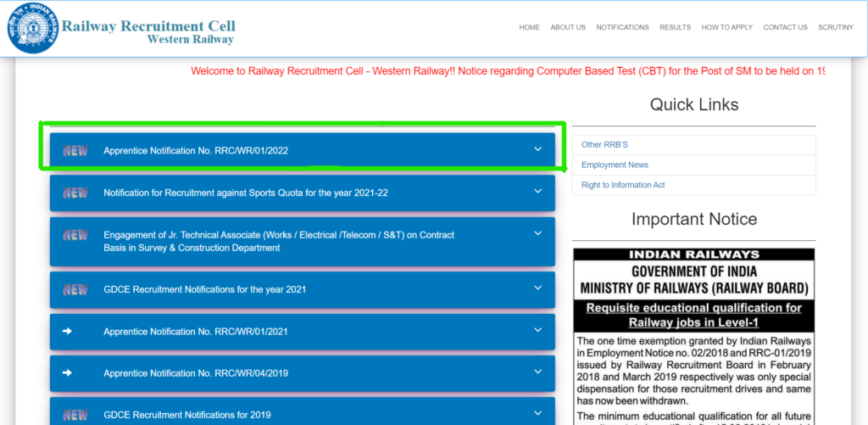The image size is (868, 425).
Task: Click 'Engagement of Jr. Technical Associate' title text
Action: point(279,242)
